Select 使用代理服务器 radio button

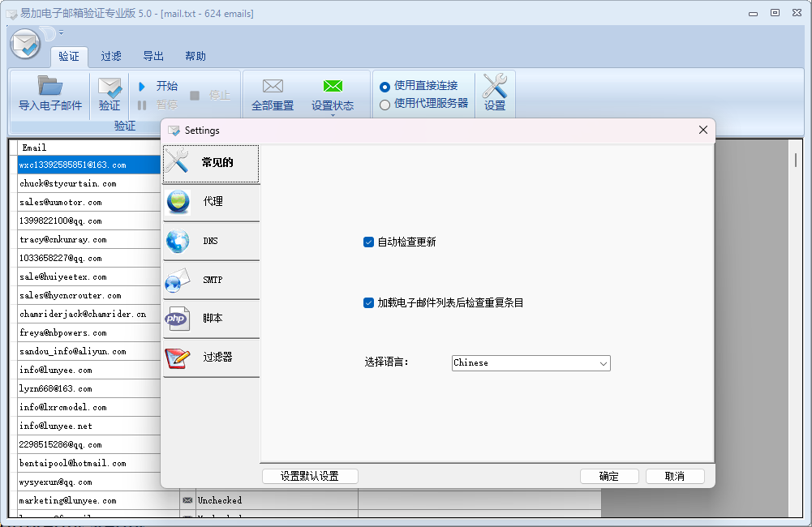click(385, 105)
